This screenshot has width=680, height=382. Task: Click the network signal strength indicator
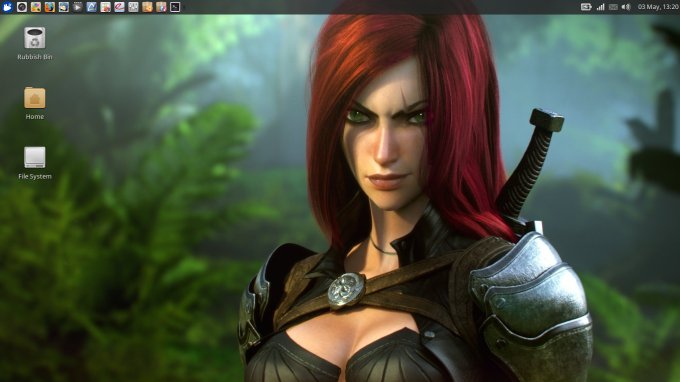click(x=600, y=7)
